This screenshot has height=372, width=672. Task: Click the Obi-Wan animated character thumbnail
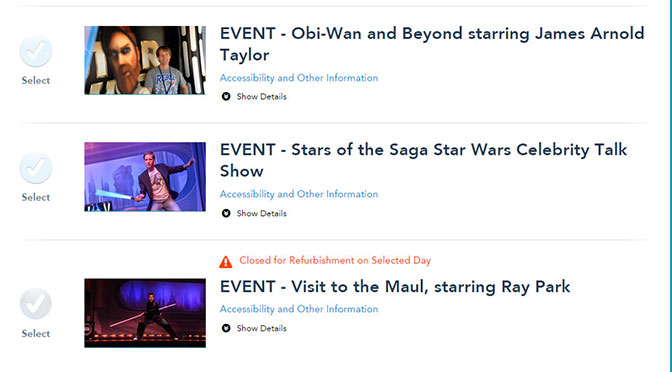click(x=145, y=60)
